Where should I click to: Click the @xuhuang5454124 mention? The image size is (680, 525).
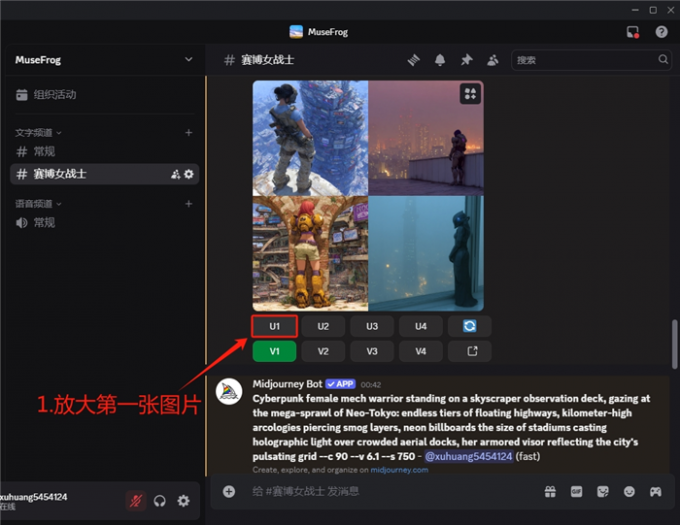pos(468,457)
